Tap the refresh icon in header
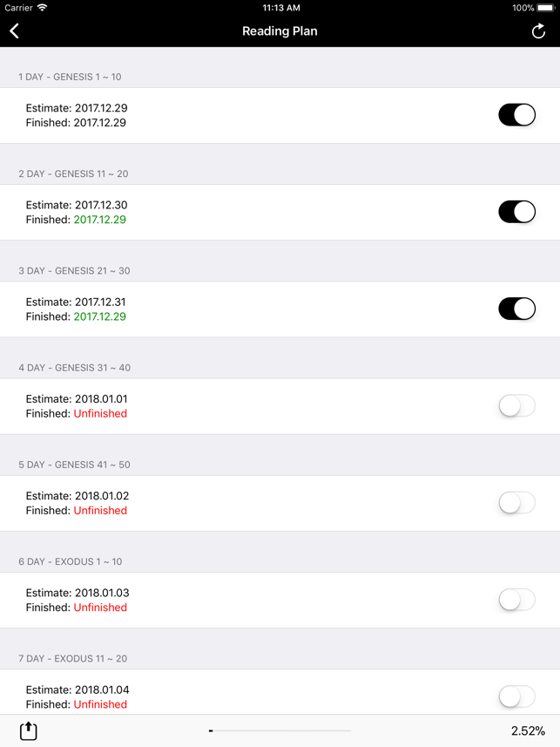560x747 pixels. tap(538, 31)
